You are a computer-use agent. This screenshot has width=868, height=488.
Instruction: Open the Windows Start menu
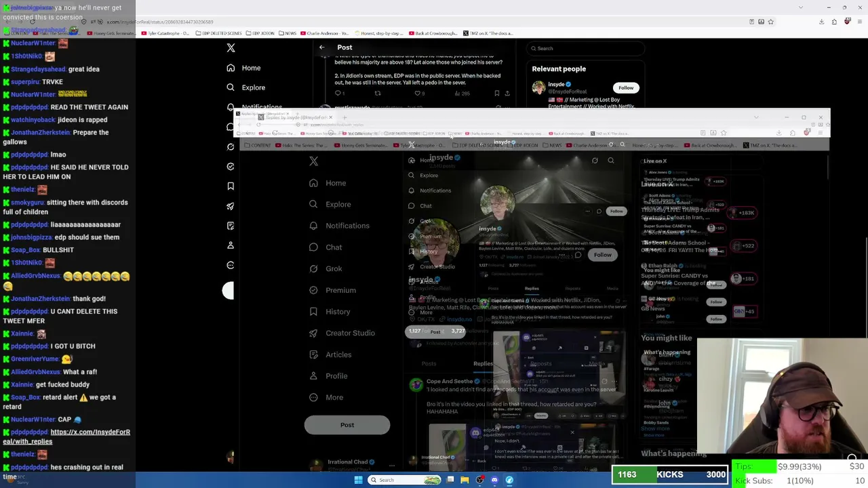click(359, 480)
